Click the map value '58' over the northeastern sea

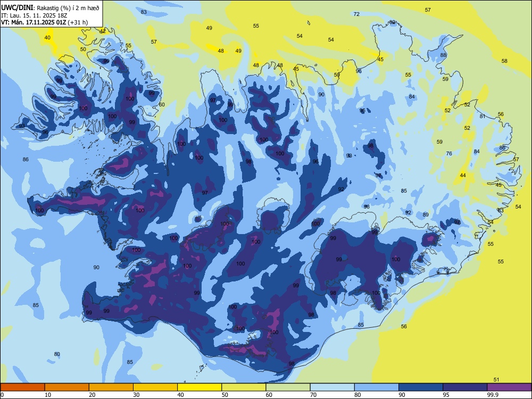pyautogui.click(x=504, y=61)
